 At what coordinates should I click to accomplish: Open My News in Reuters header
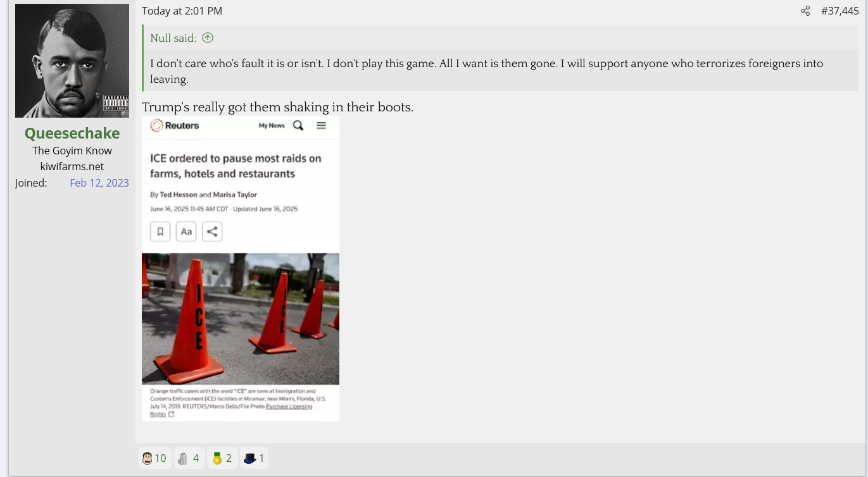pyautogui.click(x=272, y=125)
